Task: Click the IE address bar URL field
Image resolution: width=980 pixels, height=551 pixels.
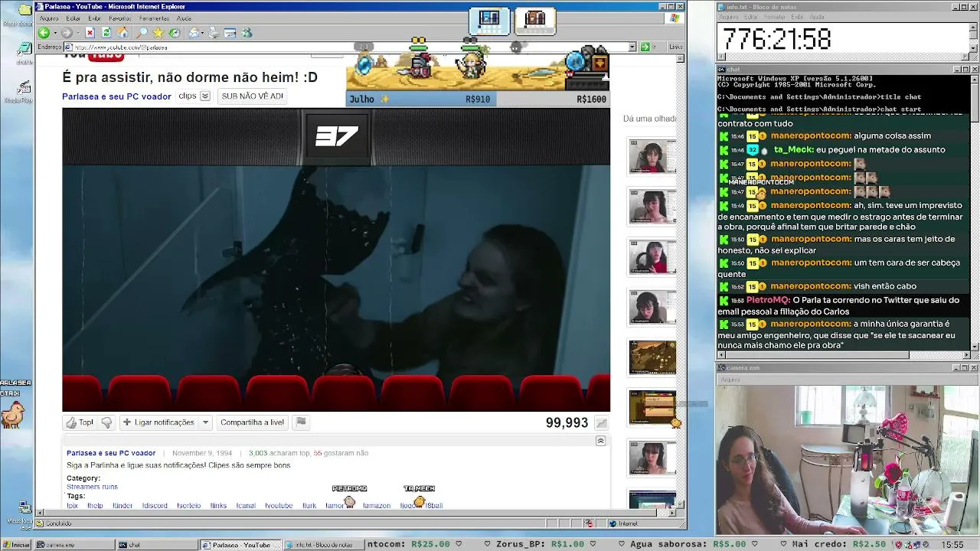Action: pos(350,47)
